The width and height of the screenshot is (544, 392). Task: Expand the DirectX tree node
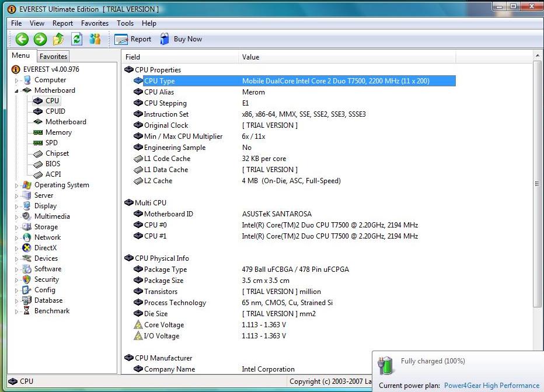pyautogui.click(x=16, y=249)
